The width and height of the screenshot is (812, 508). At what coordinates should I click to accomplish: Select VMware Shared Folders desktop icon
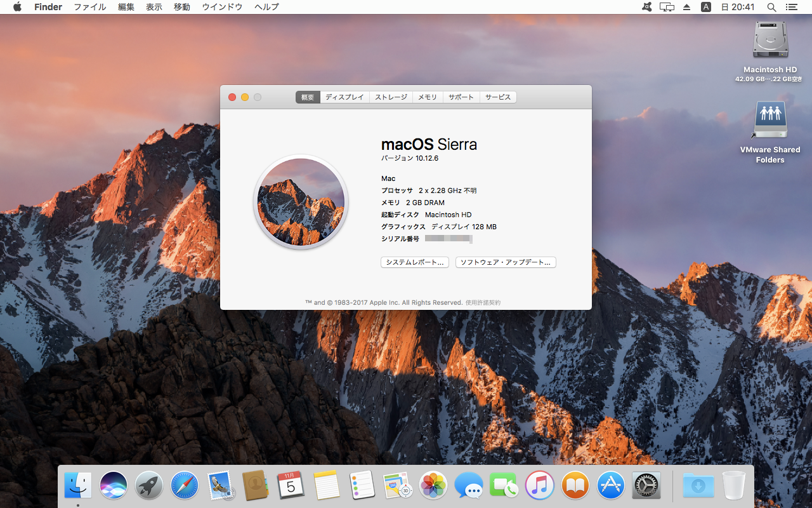click(x=770, y=121)
